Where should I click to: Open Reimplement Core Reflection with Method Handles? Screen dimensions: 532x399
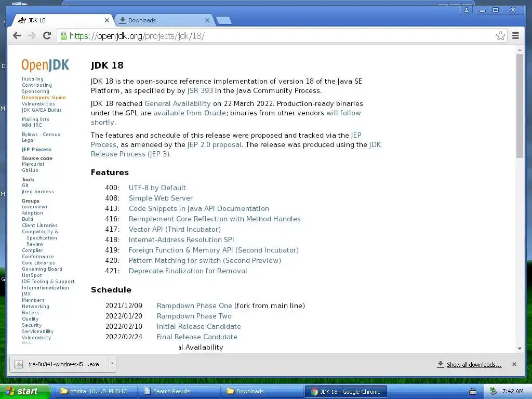(x=215, y=219)
